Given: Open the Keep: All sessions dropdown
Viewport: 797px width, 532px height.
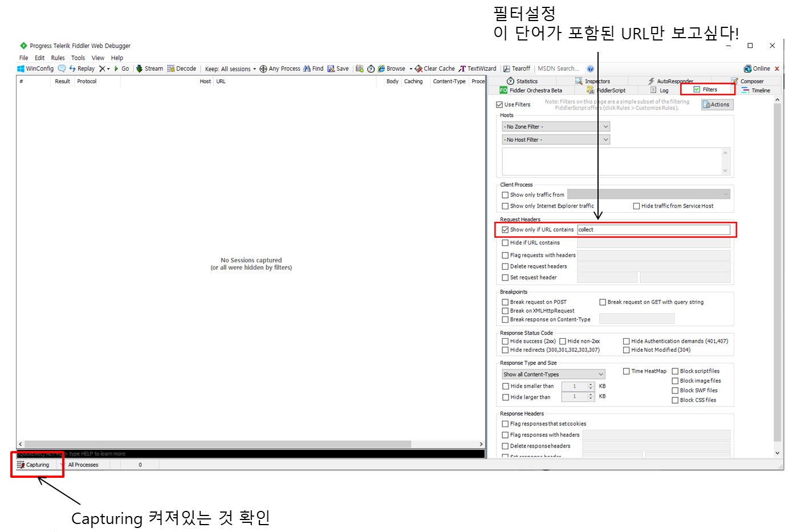Looking at the screenshot, I should tap(230, 68).
